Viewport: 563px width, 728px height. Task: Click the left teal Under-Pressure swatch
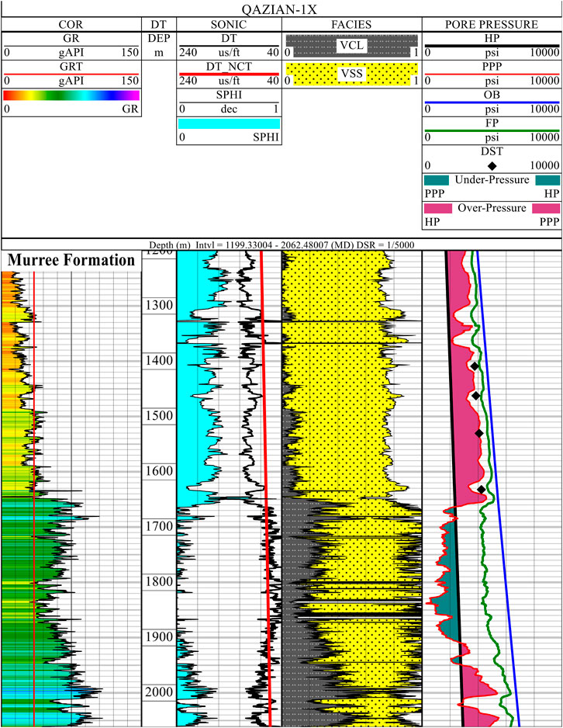click(x=437, y=180)
